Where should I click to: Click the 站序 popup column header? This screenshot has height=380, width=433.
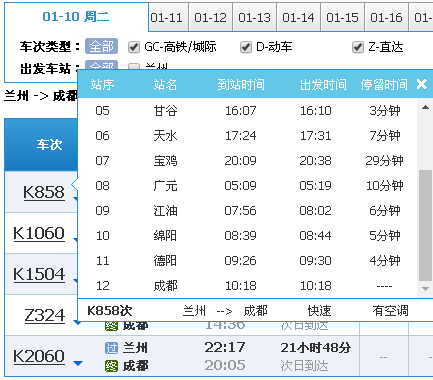coord(102,85)
